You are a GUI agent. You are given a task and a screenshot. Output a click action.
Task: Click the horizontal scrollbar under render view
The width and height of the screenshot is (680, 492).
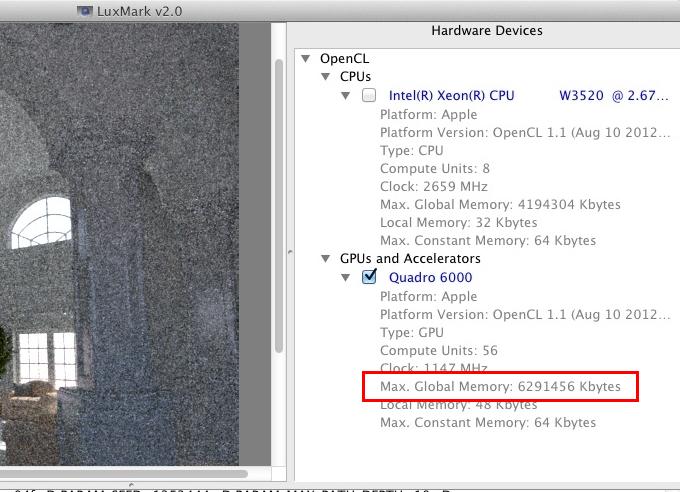click(124, 474)
